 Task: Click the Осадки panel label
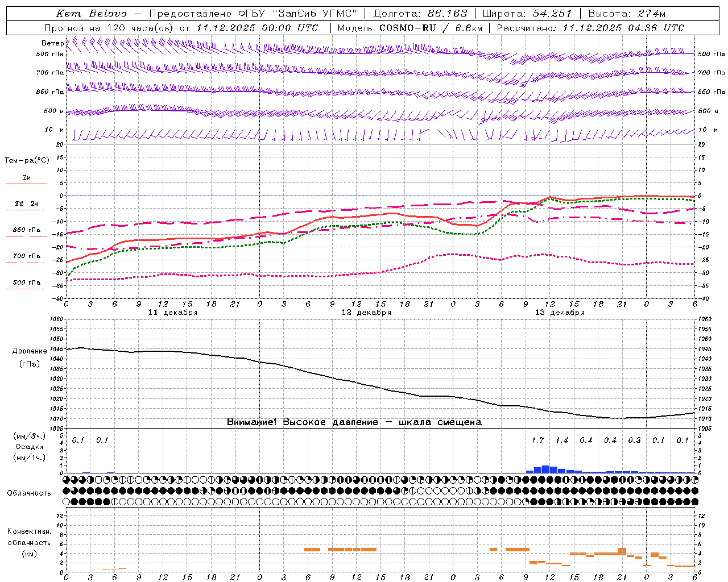(x=30, y=447)
